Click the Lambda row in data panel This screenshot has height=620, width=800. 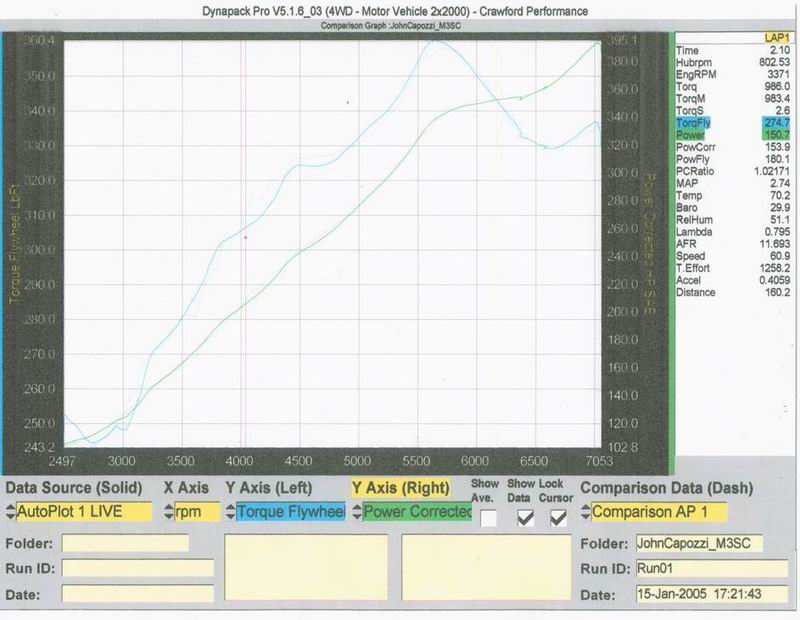(733, 232)
